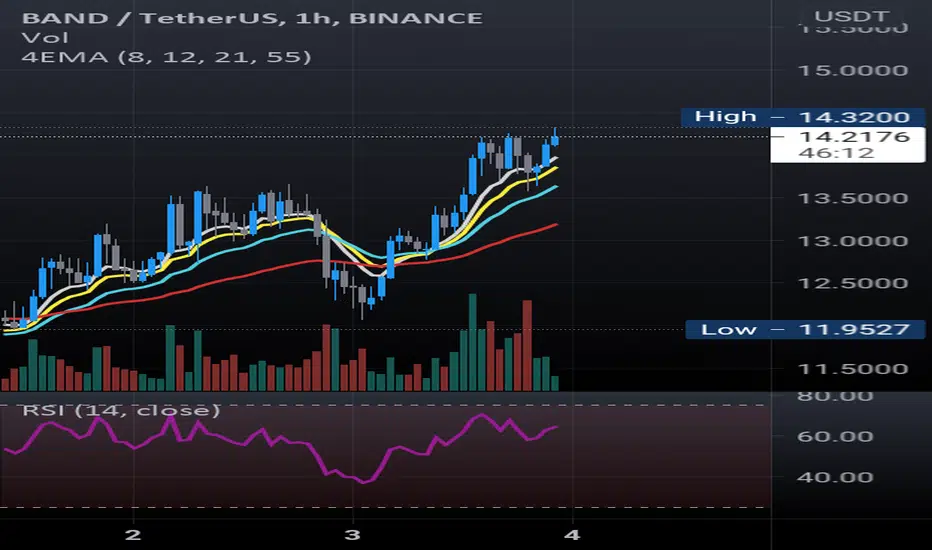Click the USDT currency label
Image resolution: width=932 pixels, height=550 pixels.
(852, 16)
